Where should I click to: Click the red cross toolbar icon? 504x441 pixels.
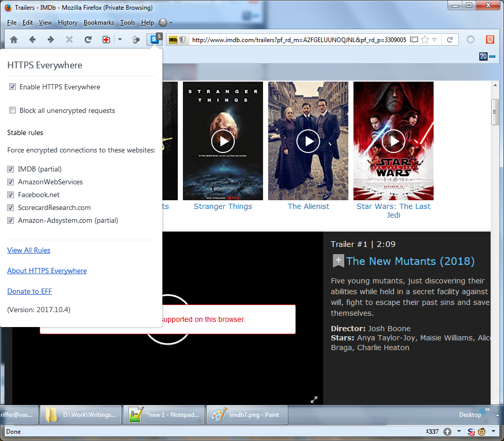coord(106,40)
